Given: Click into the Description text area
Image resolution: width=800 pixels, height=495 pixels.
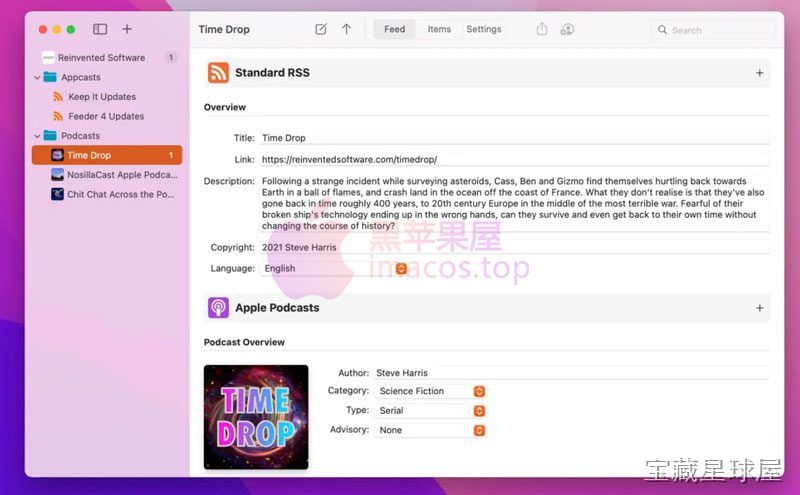Looking at the screenshot, I should pyautogui.click(x=514, y=203).
